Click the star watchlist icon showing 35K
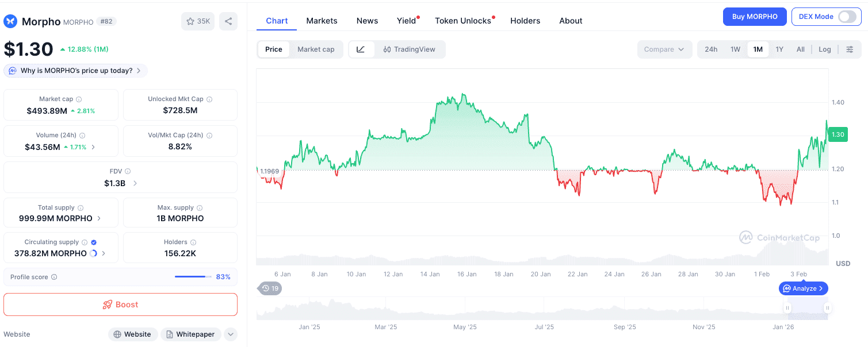The image size is (868, 347). pos(197,21)
